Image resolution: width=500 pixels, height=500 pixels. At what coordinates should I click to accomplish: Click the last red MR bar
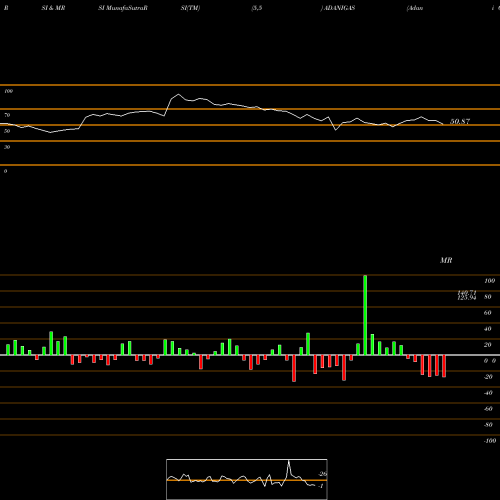coord(444,366)
